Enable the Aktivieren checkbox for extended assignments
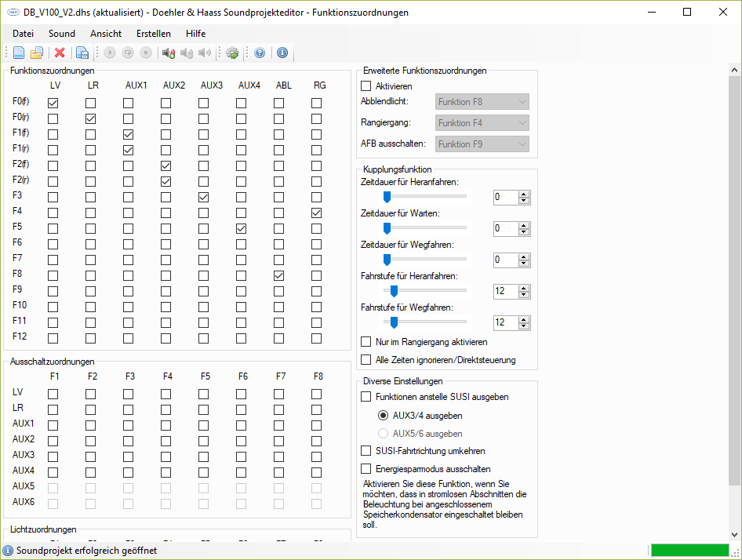This screenshot has width=742, height=560. point(366,86)
